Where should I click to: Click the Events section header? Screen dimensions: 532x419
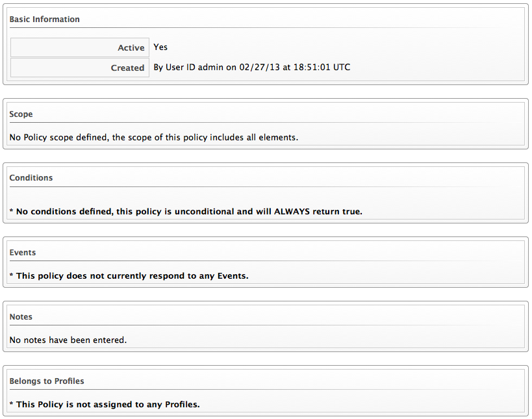(x=23, y=253)
